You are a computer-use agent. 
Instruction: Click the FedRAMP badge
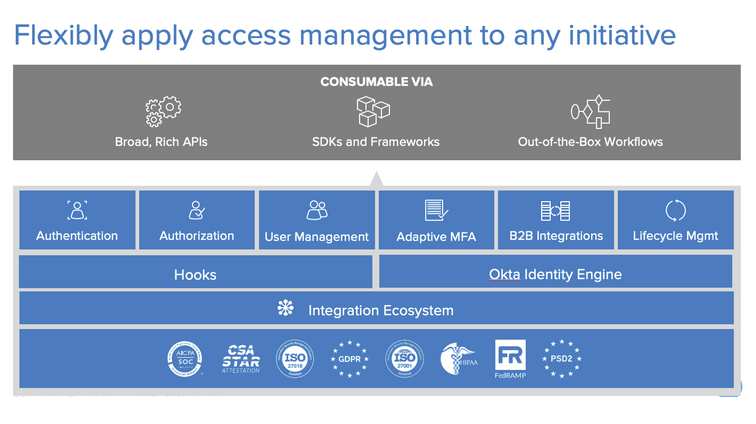(510, 358)
